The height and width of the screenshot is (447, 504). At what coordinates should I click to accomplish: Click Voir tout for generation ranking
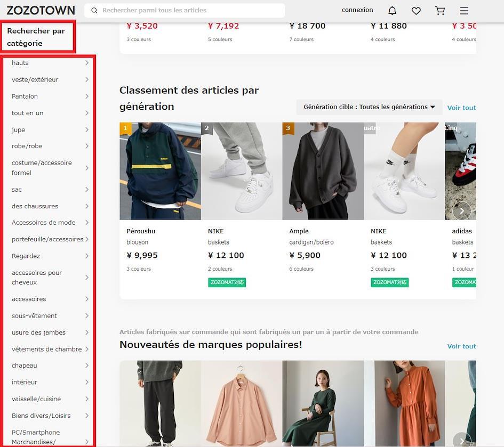(x=461, y=108)
